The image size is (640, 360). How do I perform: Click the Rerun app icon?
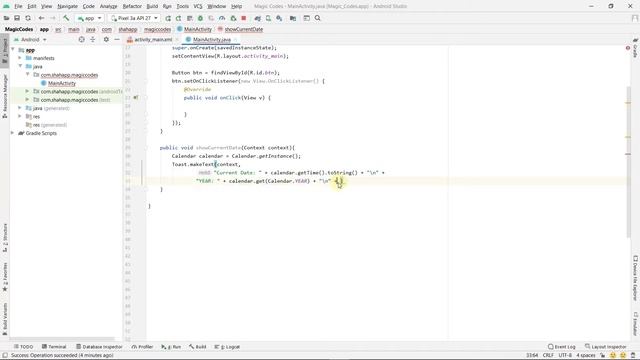[168, 18]
